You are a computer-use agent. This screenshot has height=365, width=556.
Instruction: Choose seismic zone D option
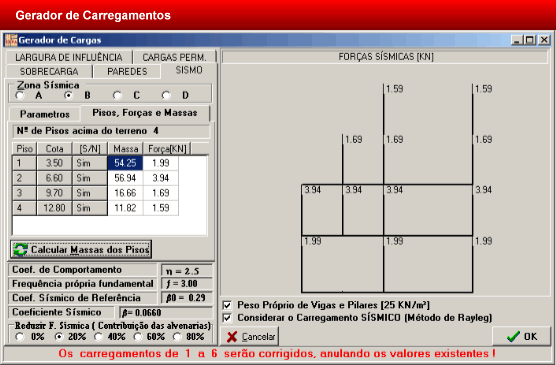[166, 95]
